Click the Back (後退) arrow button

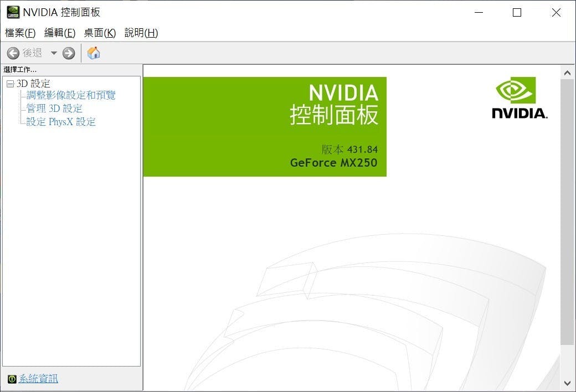13,53
